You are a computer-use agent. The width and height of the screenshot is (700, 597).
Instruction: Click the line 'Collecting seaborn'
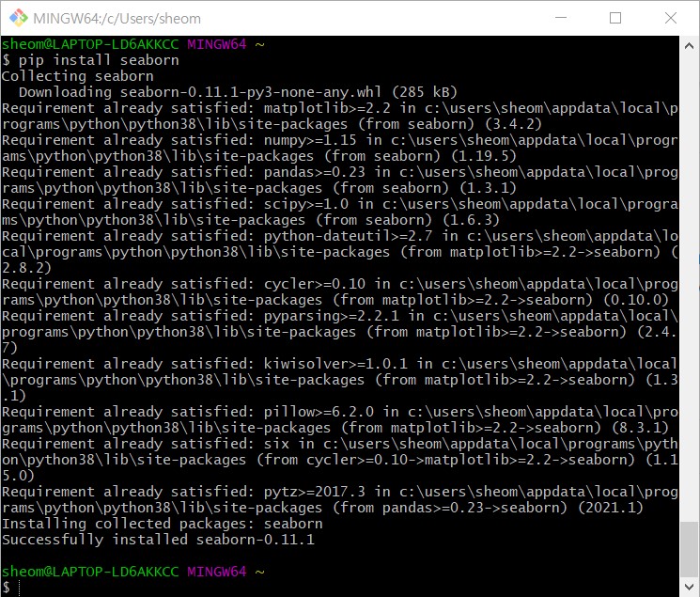pyautogui.click(x=78, y=76)
